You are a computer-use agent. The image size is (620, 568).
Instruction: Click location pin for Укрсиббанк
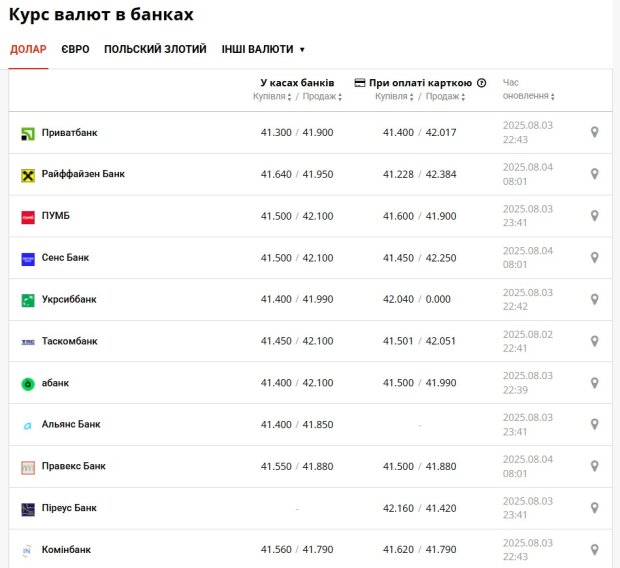(594, 299)
